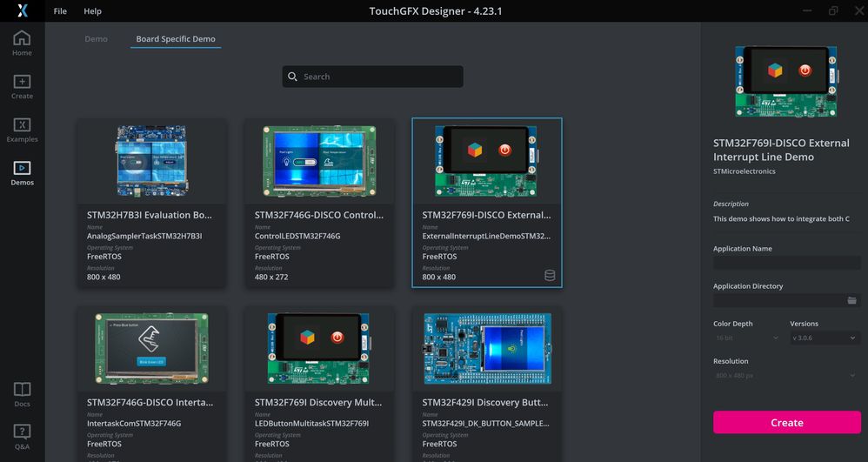Click AnalogSamplerTaskSTM32H7B3I name text
The image size is (868, 462).
(144, 236)
